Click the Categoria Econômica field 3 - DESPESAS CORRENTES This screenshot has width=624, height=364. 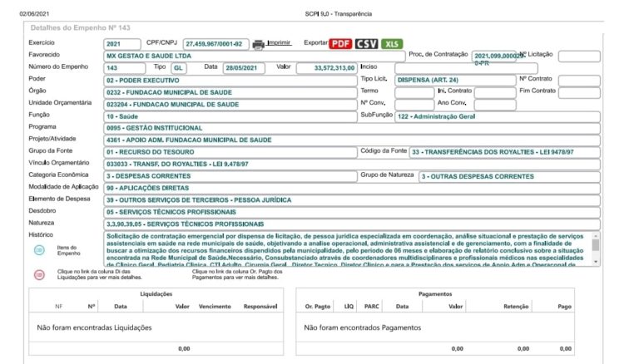tap(230, 176)
